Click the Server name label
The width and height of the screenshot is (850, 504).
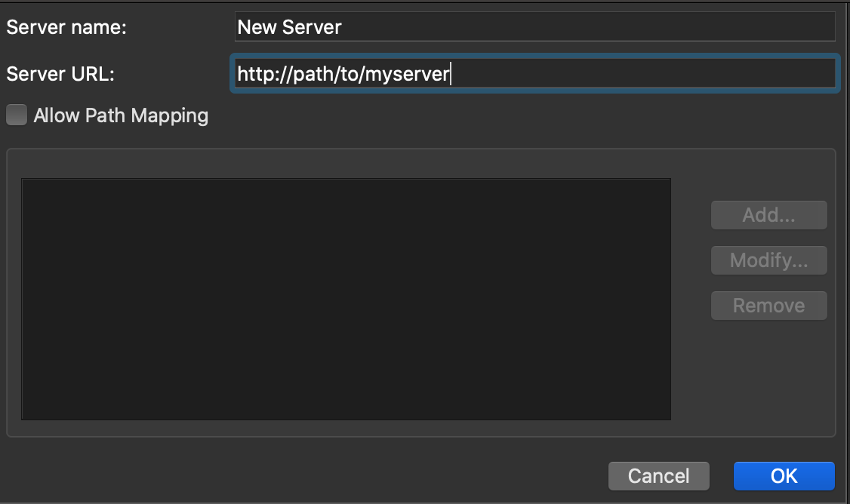click(64, 27)
